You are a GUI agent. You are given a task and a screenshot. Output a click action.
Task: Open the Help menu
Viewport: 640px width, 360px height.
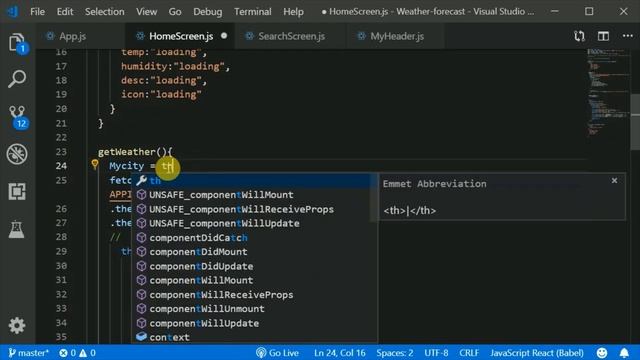coord(293,11)
